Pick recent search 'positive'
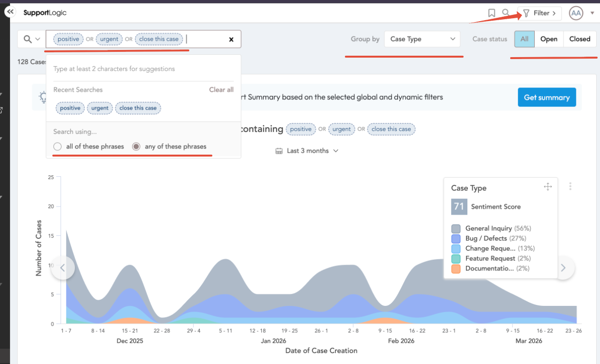600x364 pixels. coord(70,108)
